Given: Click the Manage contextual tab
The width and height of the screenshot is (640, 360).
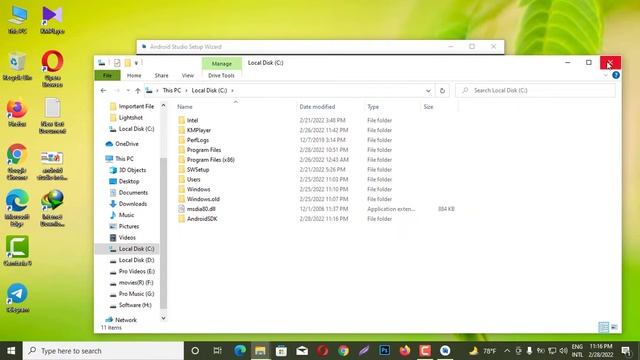Looking at the screenshot, I should 222,64.
